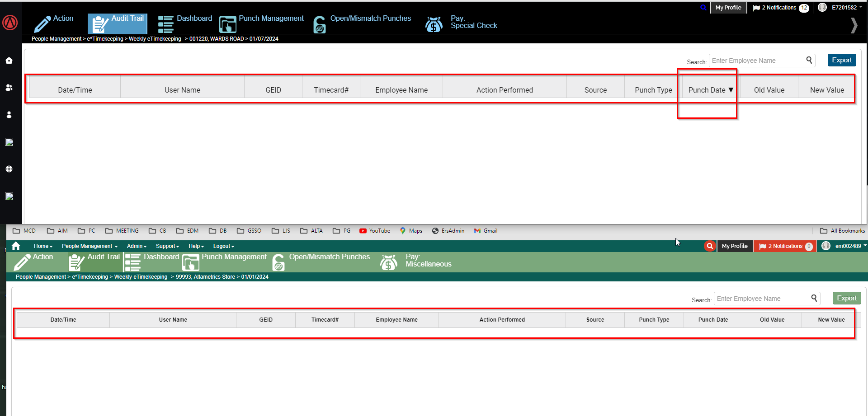Open Pay Miscellaneous money bag icon
The width and height of the screenshot is (868, 416).
tap(389, 262)
